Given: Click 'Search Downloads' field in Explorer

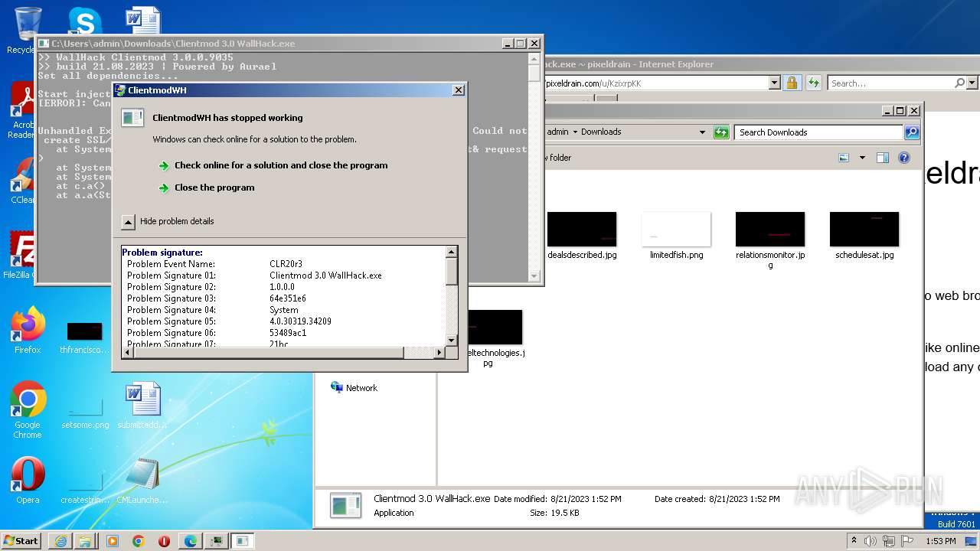Looking at the screenshot, I should tap(818, 132).
